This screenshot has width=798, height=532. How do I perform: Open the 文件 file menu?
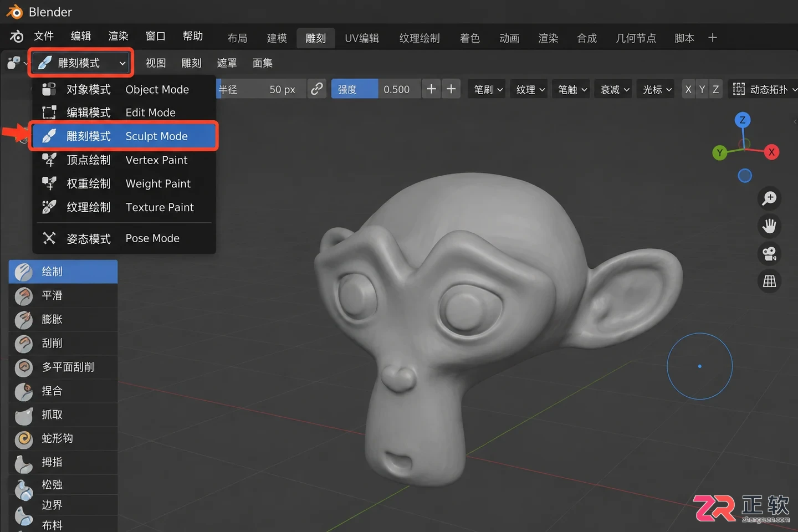click(44, 36)
